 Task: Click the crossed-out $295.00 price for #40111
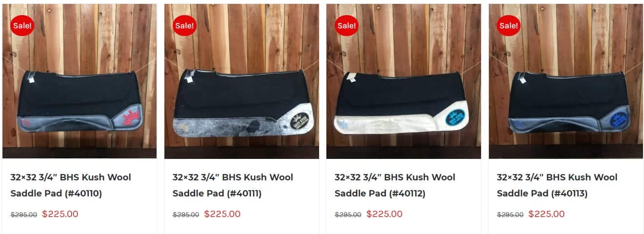[186, 214]
